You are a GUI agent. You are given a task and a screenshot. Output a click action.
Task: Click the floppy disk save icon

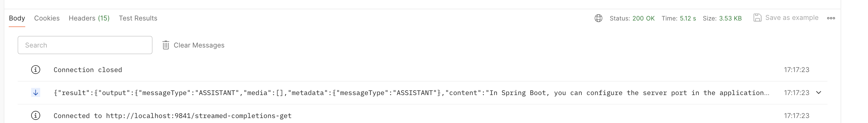tap(757, 18)
